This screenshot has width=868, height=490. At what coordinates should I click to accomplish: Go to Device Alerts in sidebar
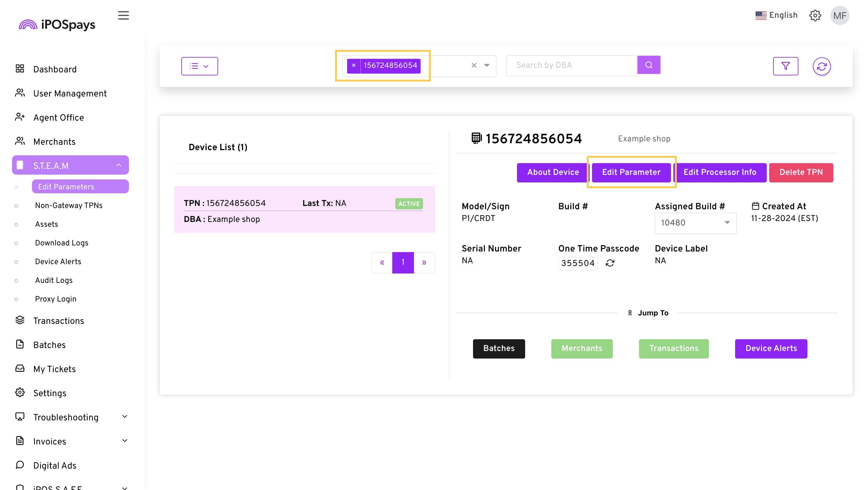pos(58,261)
